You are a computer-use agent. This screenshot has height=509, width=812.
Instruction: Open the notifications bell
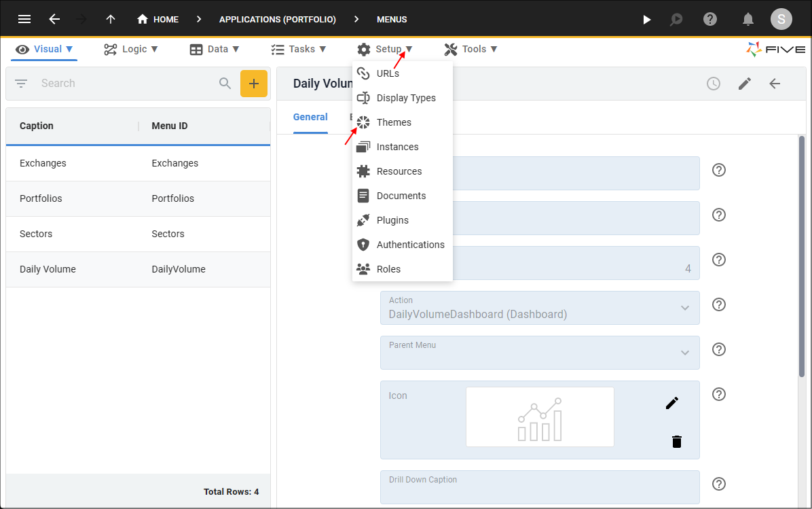[x=748, y=19]
